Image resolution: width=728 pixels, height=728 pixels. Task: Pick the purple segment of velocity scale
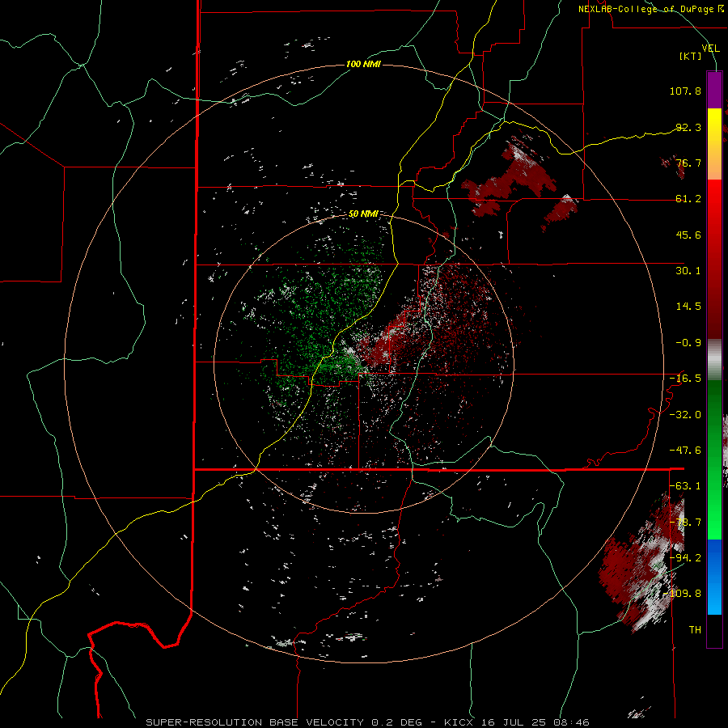pos(714,91)
